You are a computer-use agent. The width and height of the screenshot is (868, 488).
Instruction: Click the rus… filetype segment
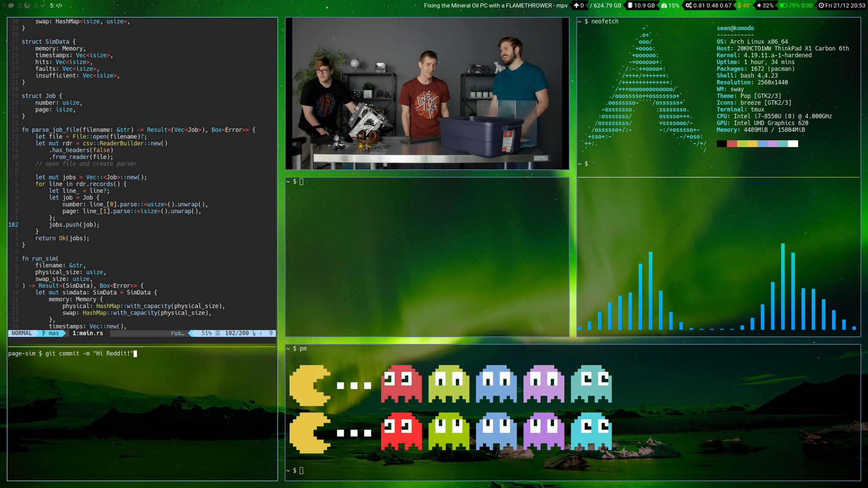pos(178,333)
